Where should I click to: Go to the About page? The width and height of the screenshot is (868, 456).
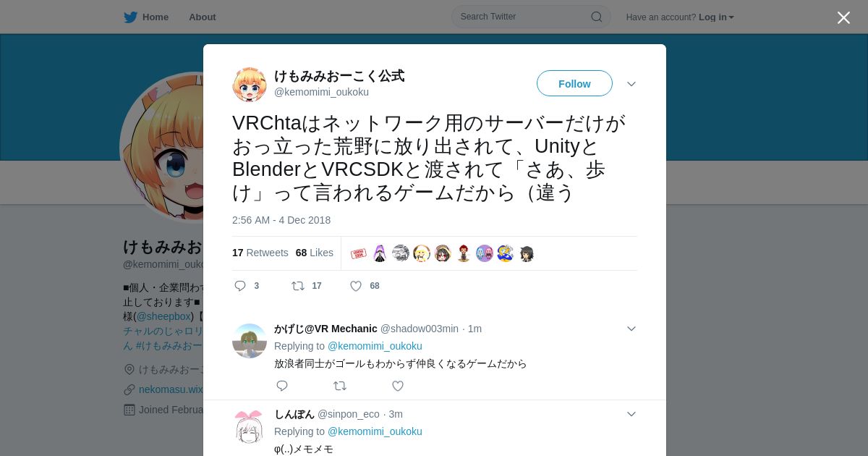pos(202,17)
